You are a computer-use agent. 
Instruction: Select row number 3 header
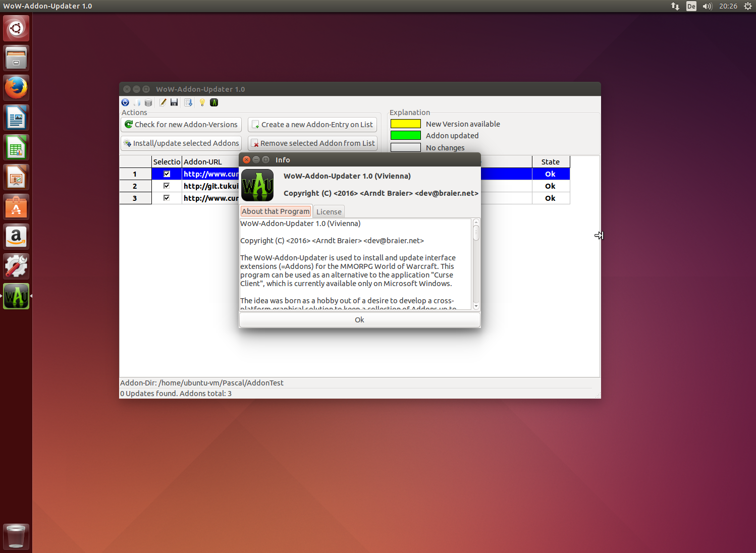[135, 198]
